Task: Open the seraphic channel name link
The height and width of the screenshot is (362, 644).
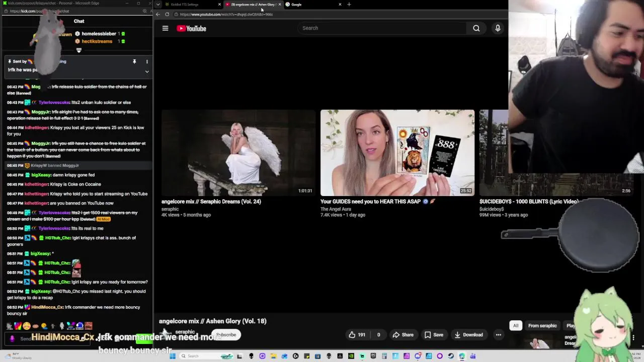Action: (x=185, y=332)
